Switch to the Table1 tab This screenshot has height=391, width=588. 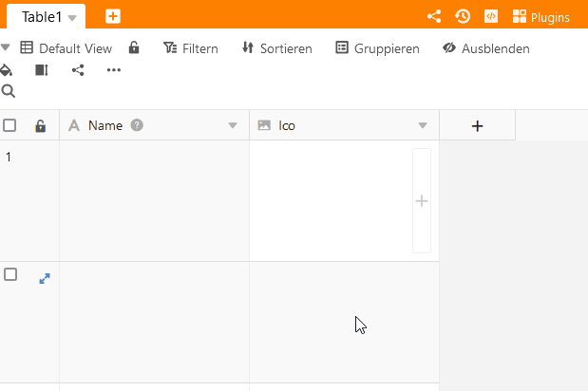(x=41, y=17)
